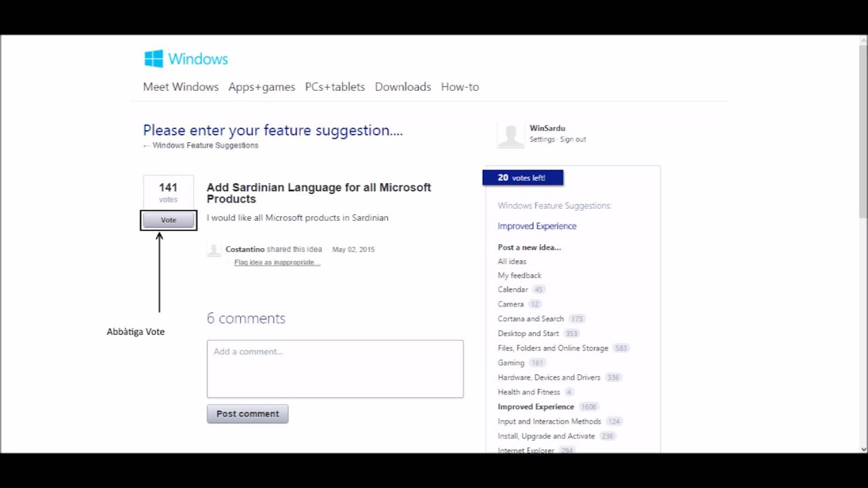868x488 pixels.
Task: Select Files, Folders and Online Storage
Action: [x=553, y=348]
